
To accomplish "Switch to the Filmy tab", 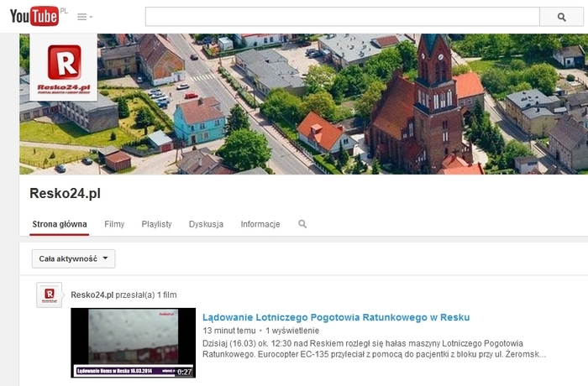I will coord(114,224).
